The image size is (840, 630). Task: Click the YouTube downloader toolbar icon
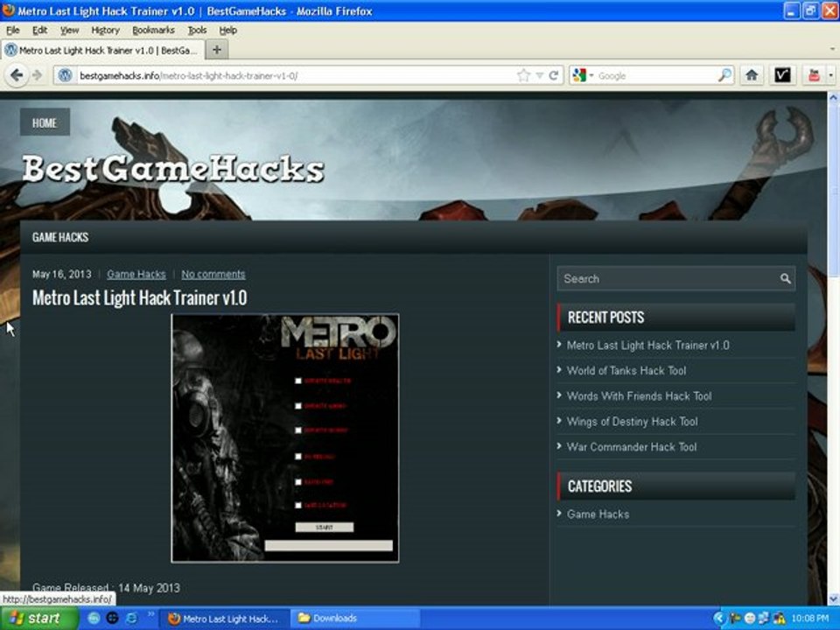814,75
